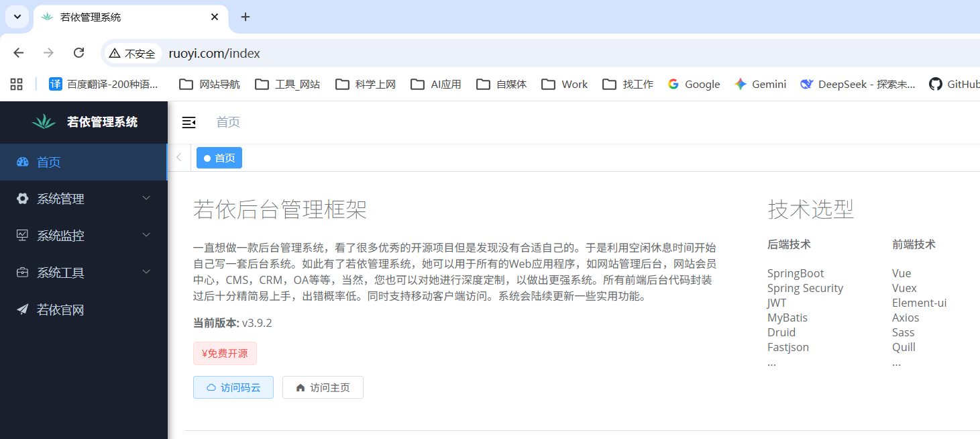Click Fastjson in backend list

click(x=788, y=347)
